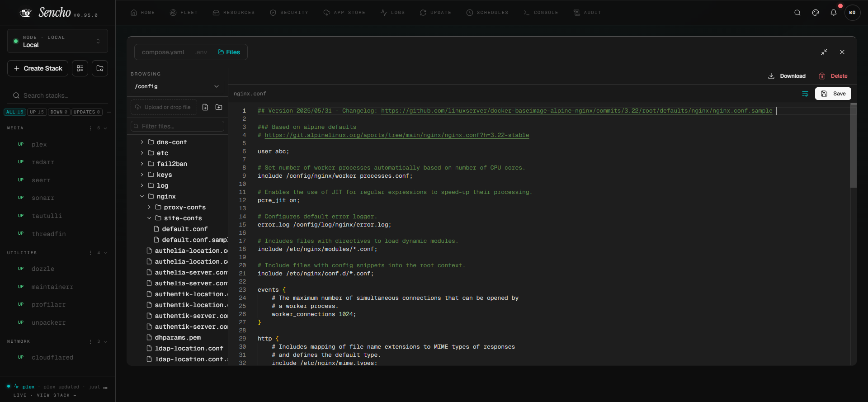
Task: Switch to compose.yaml tab
Action: pos(163,52)
